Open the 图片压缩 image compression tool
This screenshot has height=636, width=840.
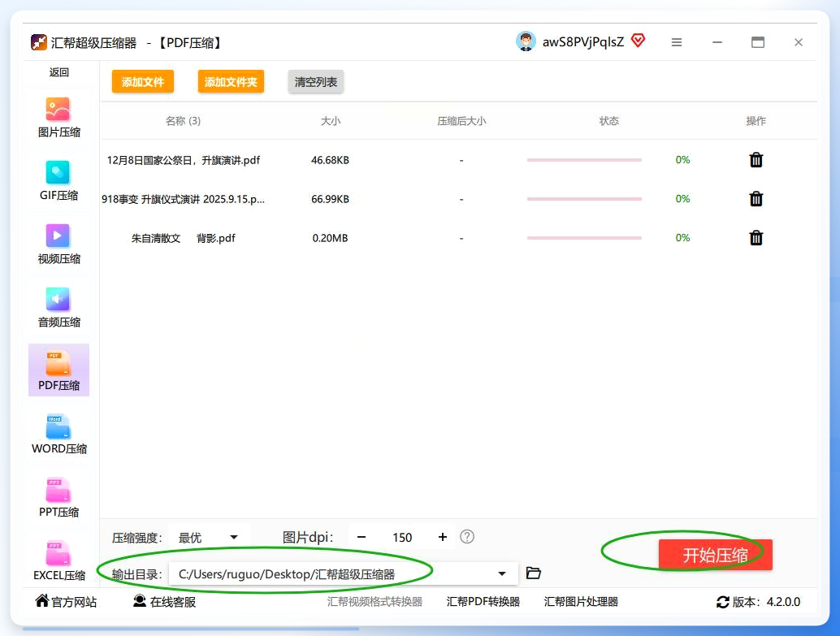pos(58,117)
